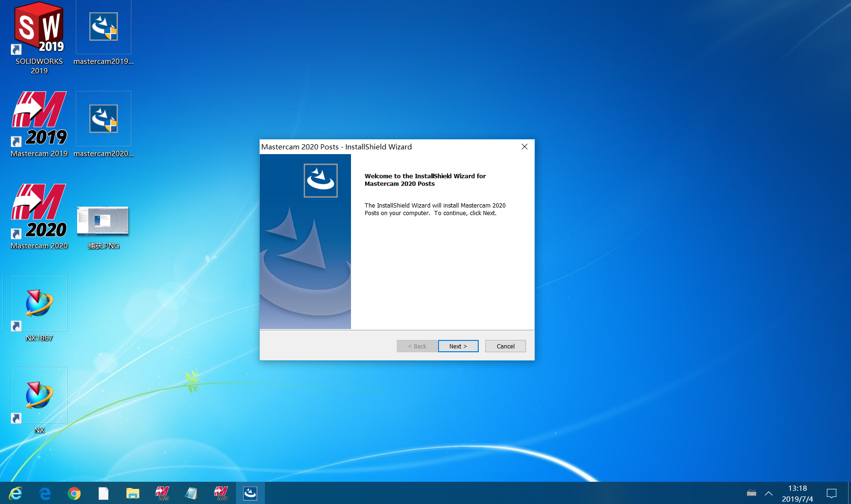
Task: Click the InstallShield logo in the wizard
Action: pos(321,181)
